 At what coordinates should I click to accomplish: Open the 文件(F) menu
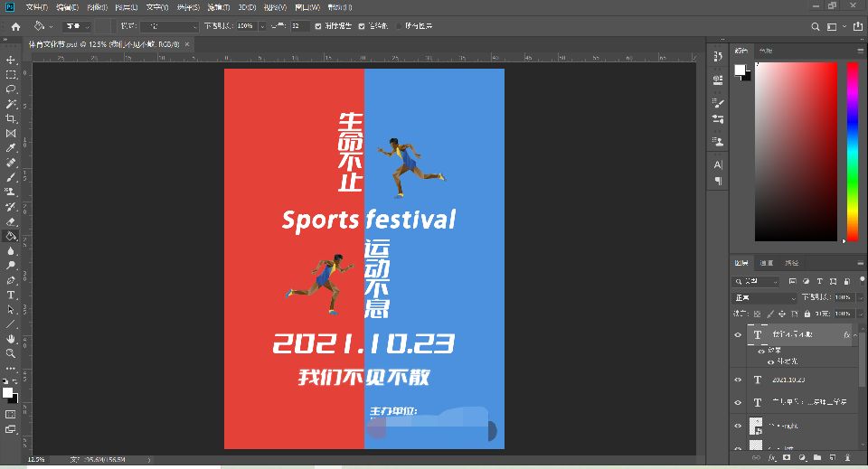[36, 6]
